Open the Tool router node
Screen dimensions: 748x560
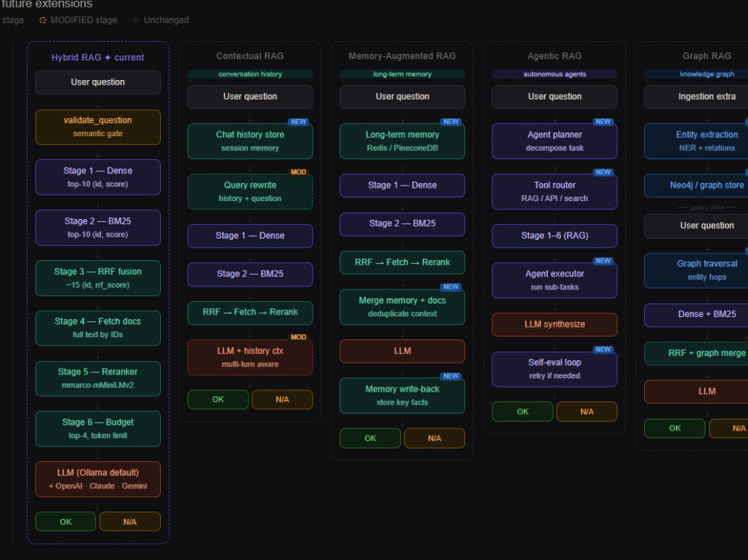point(554,191)
